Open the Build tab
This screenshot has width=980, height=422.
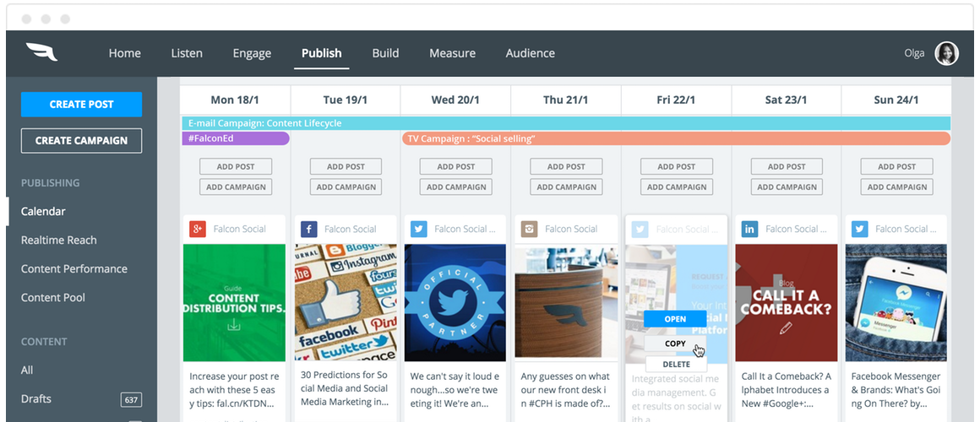(385, 54)
